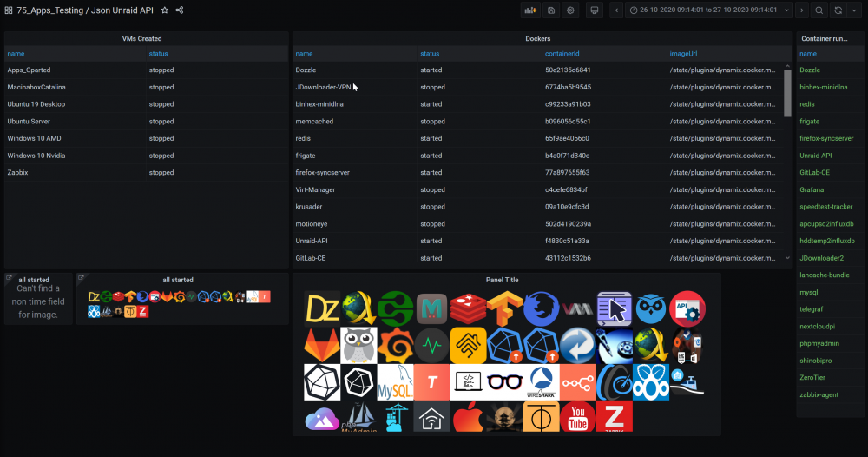This screenshot has height=457, width=868.
Task: Open the VMs Created panel menu
Action: click(x=141, y=39)
